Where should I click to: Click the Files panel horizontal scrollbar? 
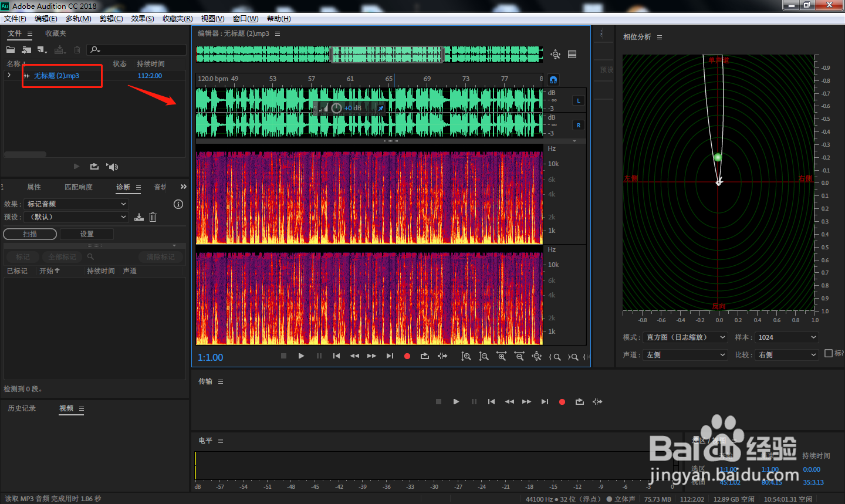click(25, 154)
